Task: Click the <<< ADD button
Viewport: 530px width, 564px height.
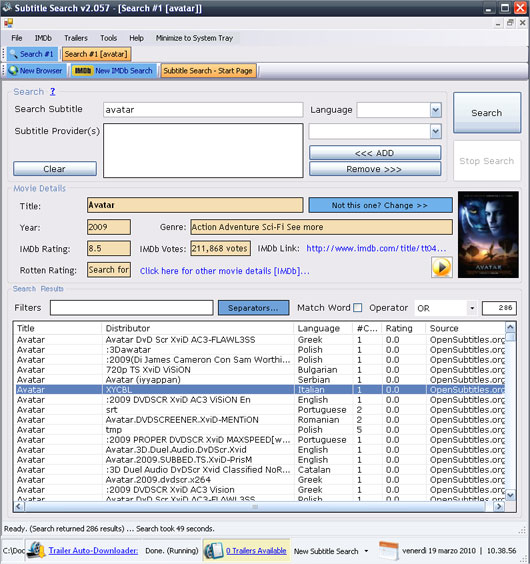Action: coord(375,153)
